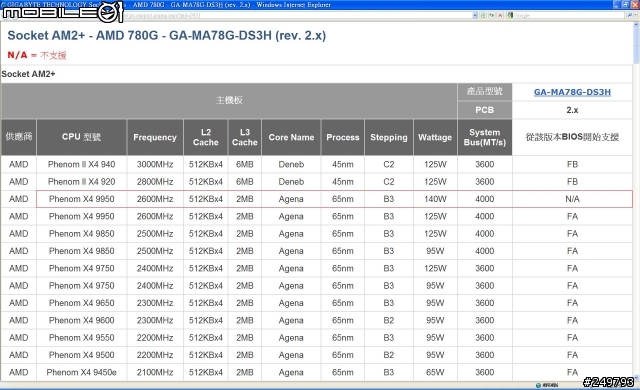Image resolution: width=640 pixels, height=390 pixels.
Task: Click 'C2' stepping in Phenom II X4 920 row
Action: click(389, 182)
